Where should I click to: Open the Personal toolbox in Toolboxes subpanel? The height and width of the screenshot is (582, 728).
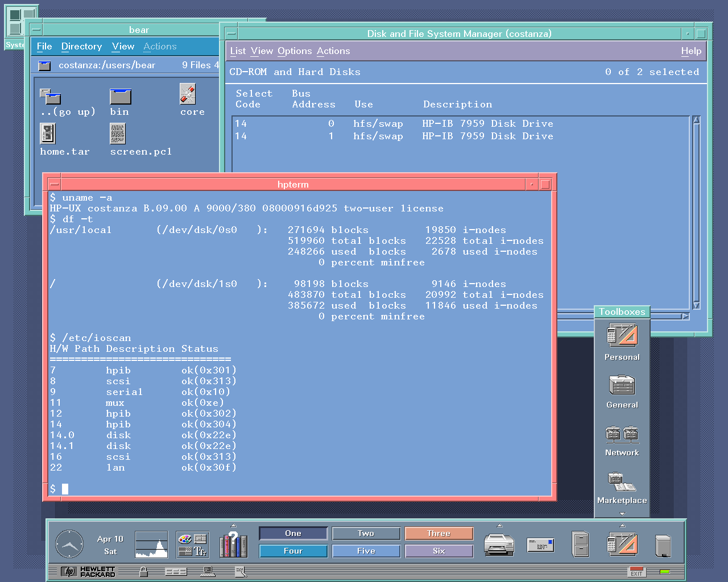pyautogui.click(x=622, y=335)
